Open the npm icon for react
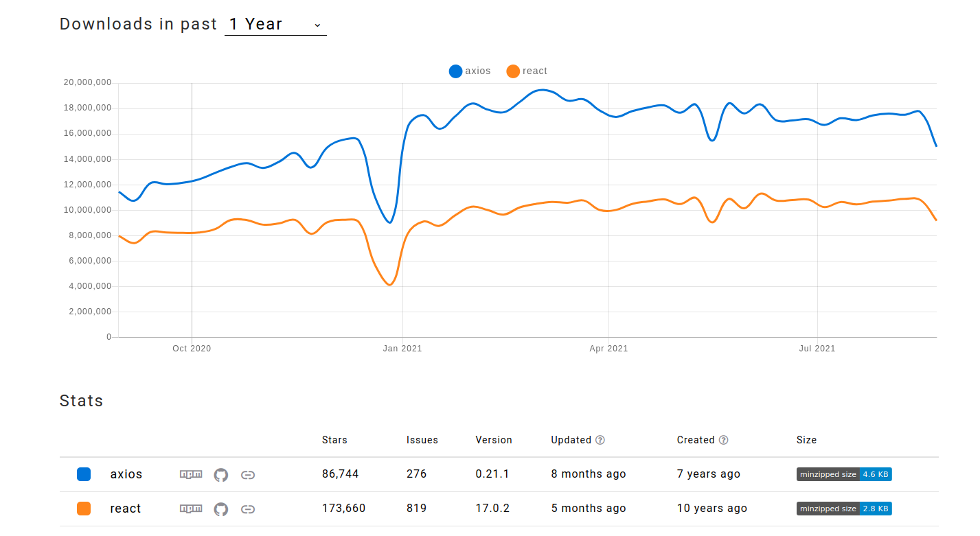 [190, 509]
